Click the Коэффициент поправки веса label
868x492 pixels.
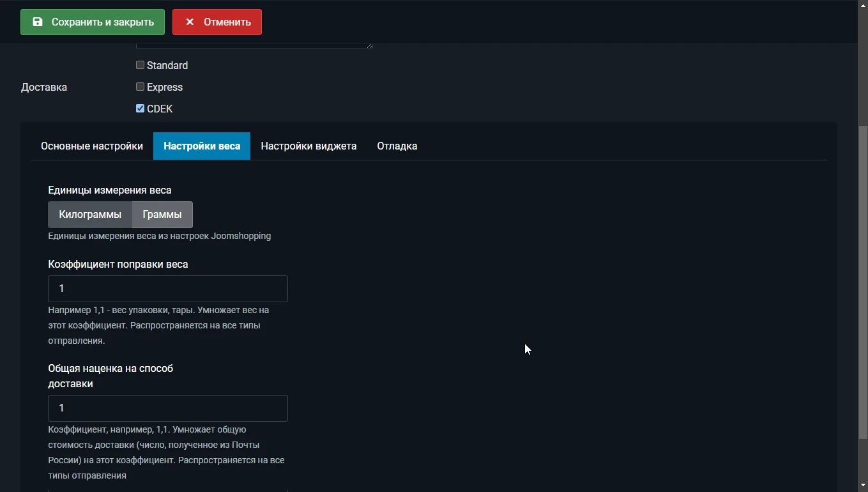point(118,265)
